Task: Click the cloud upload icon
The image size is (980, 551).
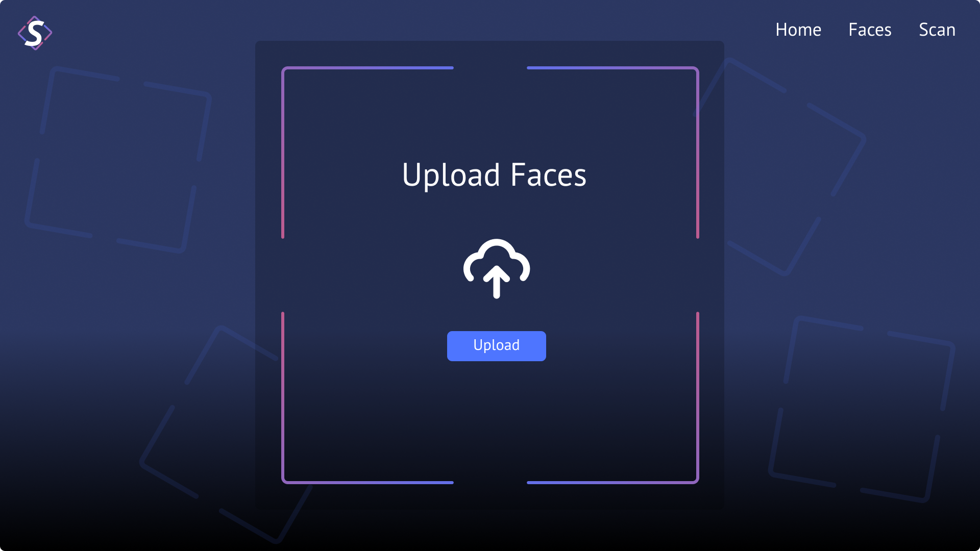Action: tap(497, 268)
